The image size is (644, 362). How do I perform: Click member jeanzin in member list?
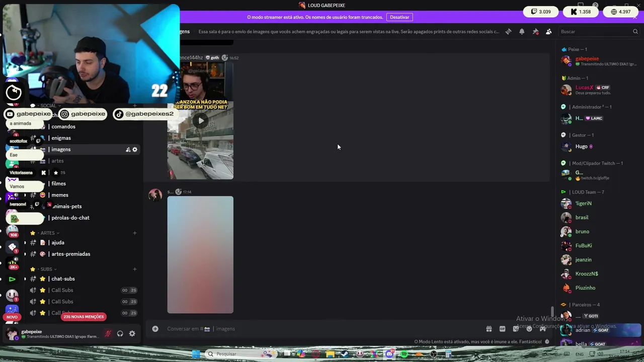click(599, 260)
